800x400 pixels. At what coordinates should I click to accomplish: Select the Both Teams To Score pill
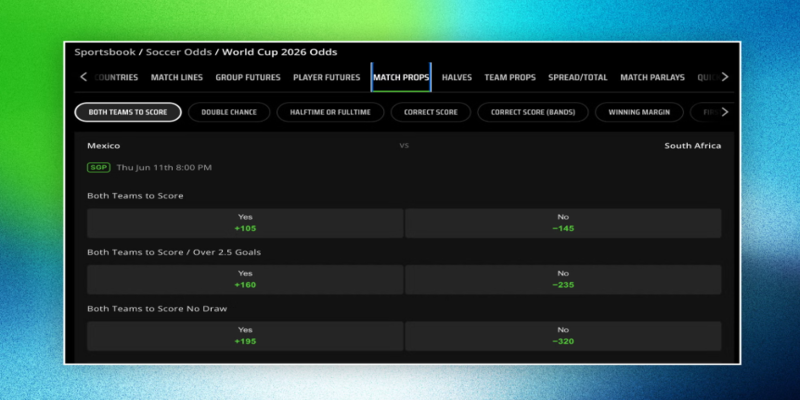click(128, 112)
